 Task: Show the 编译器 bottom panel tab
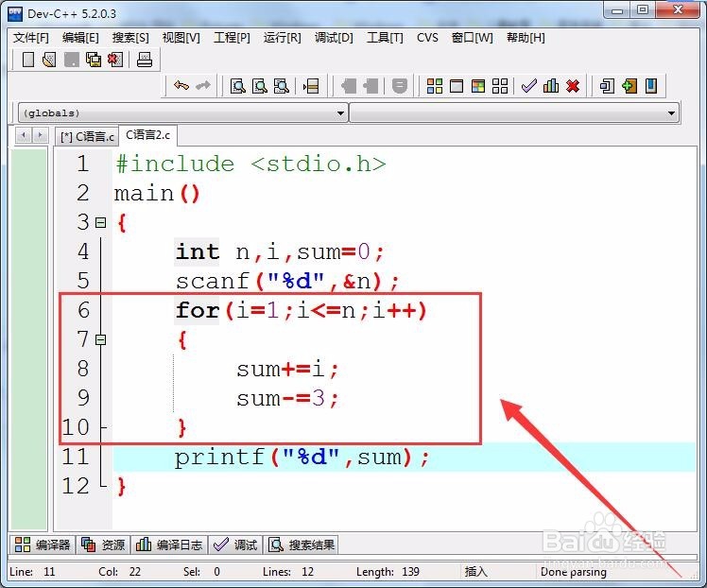43,545
